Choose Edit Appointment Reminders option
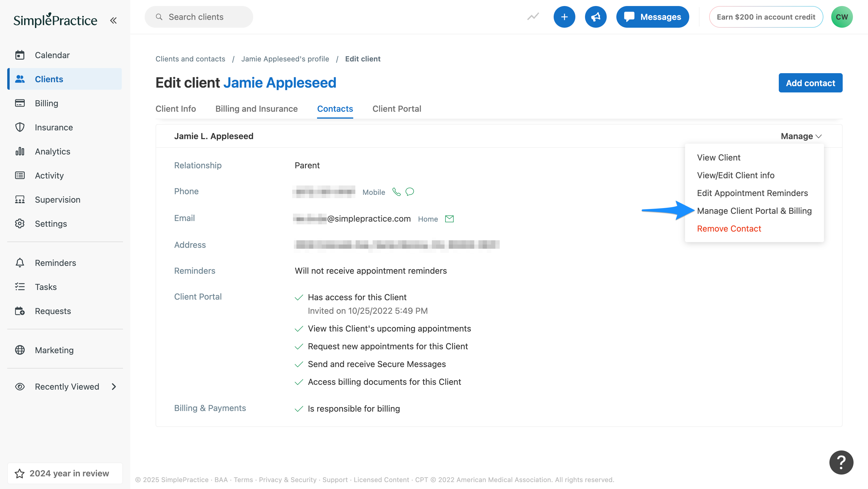Viewport: 868px width, 489px height. point(753,193)
